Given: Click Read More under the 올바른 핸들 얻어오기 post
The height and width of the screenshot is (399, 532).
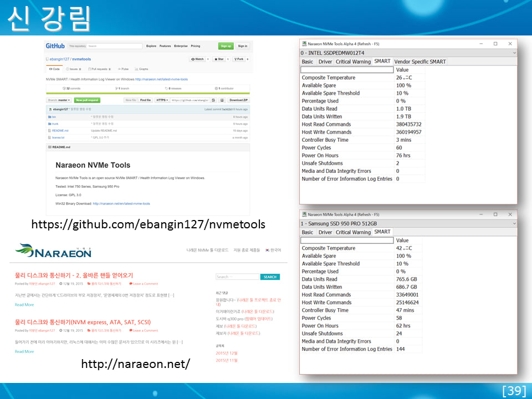Looking at the screenshot, I should click(x=24, y=305).
